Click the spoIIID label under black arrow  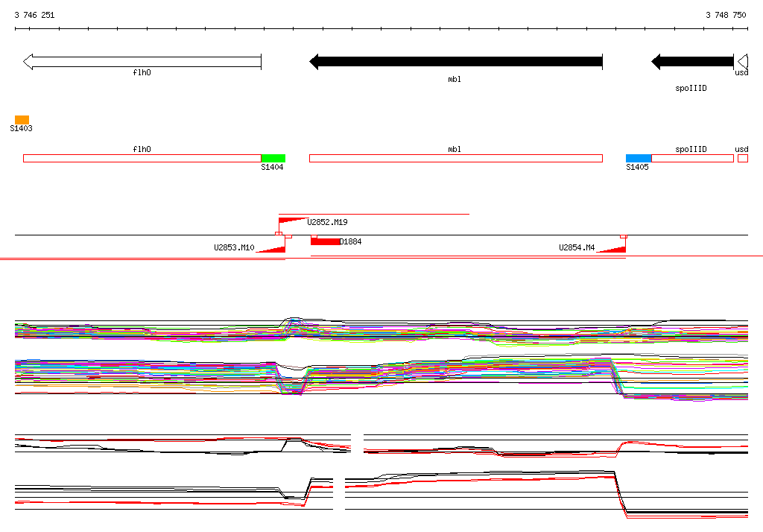[691, 88]
